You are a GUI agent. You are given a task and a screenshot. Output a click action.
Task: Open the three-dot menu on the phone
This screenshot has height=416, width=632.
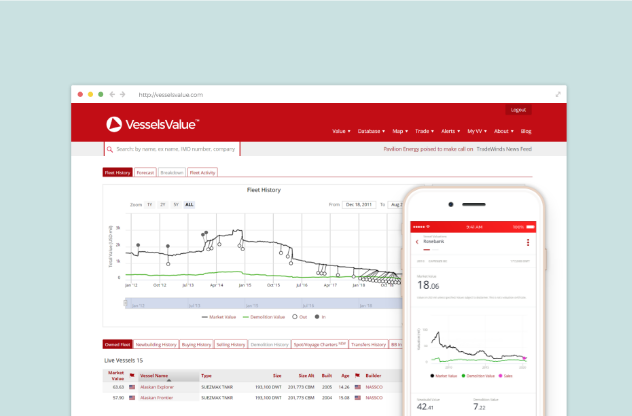[528, 242]
